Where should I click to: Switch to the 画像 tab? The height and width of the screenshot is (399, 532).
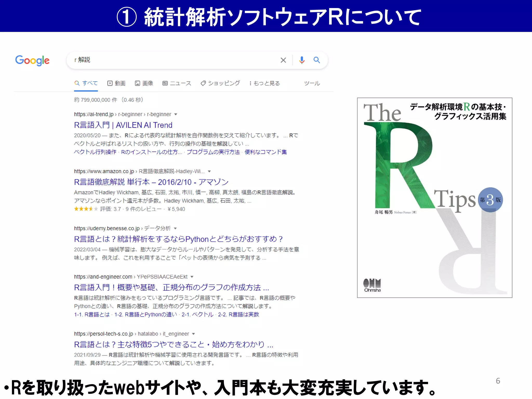coord(144,83)
